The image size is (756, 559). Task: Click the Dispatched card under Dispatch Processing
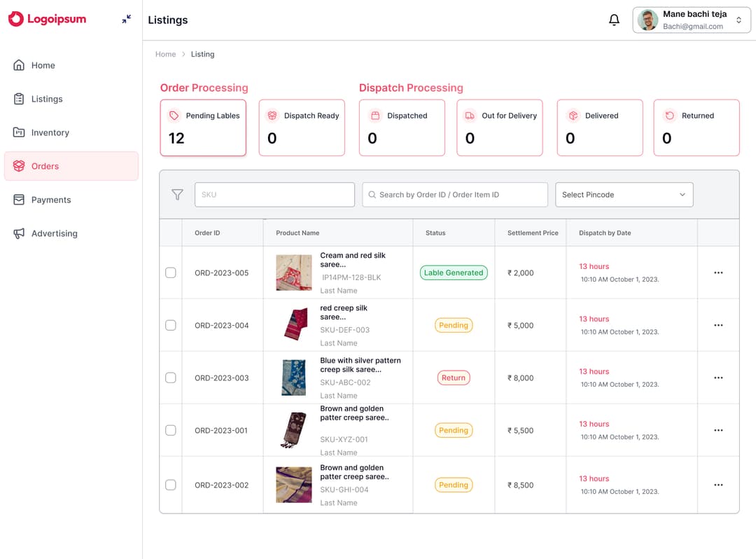coord(402,127)
